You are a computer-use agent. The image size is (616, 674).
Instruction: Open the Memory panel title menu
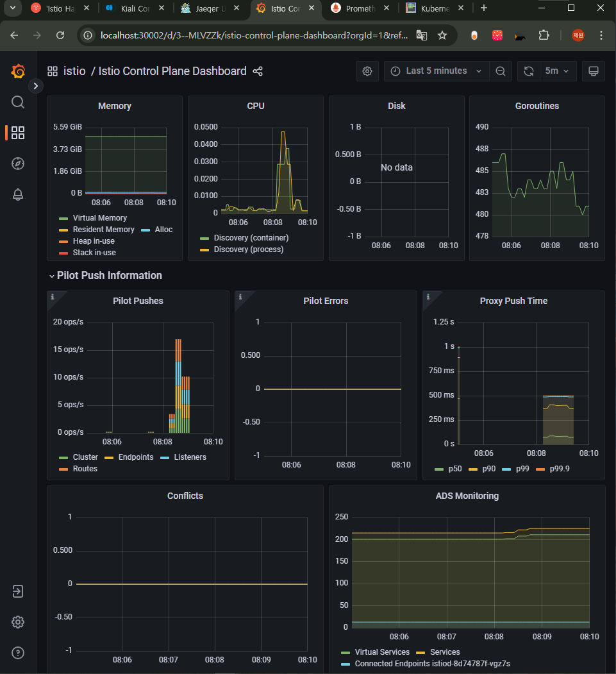[x=114, y=106]
